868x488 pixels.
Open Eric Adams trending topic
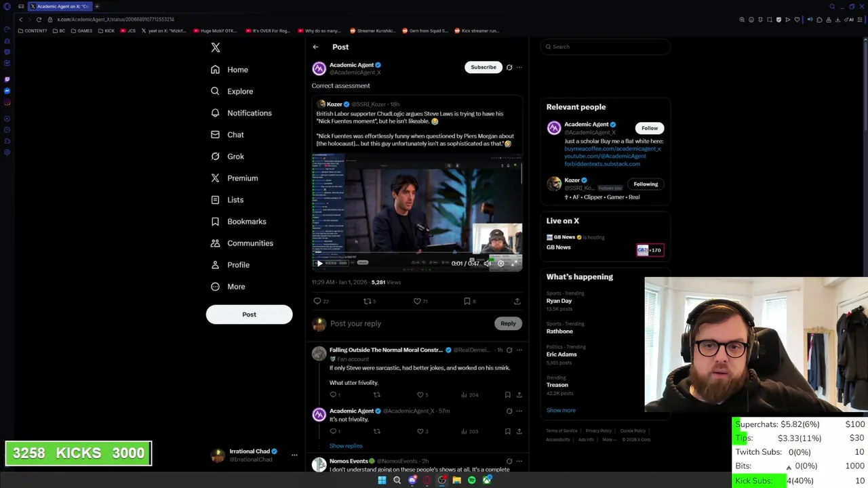(x=561, y=354)
